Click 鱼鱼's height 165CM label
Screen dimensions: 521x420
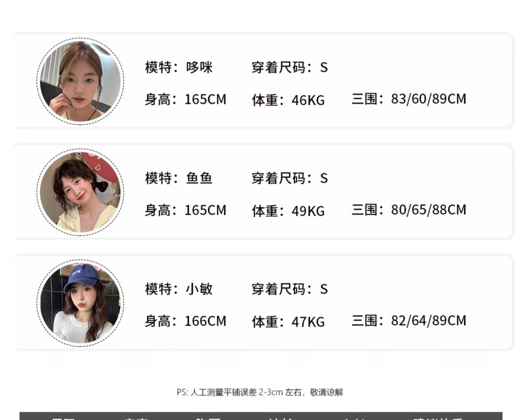tap(185, 210)
